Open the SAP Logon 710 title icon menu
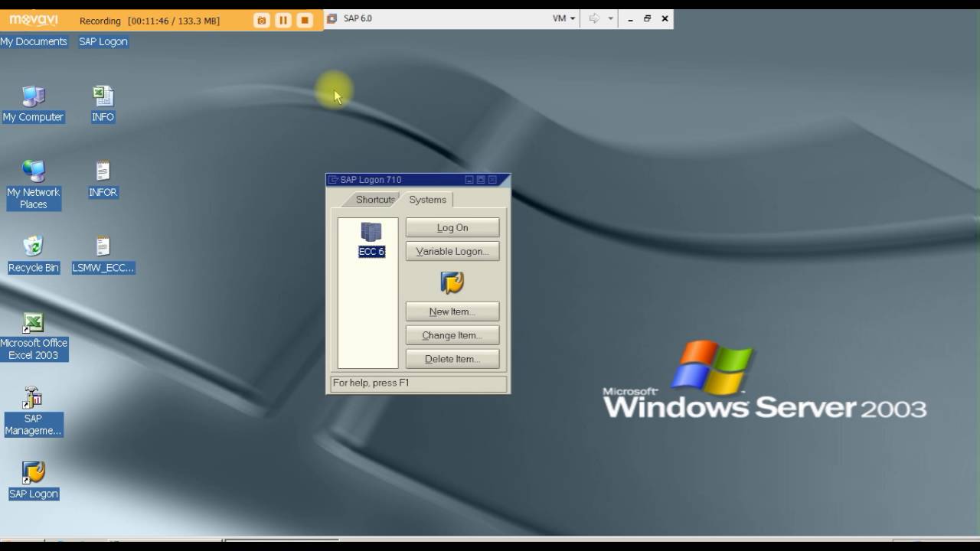 (x=333, y=180)
